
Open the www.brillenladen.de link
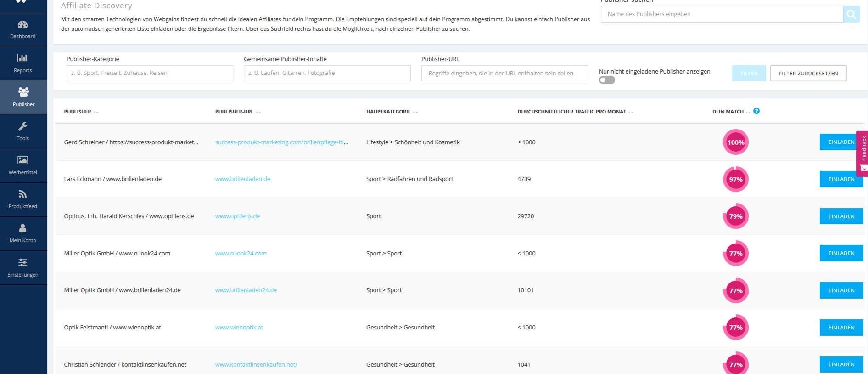coord(243,179)
